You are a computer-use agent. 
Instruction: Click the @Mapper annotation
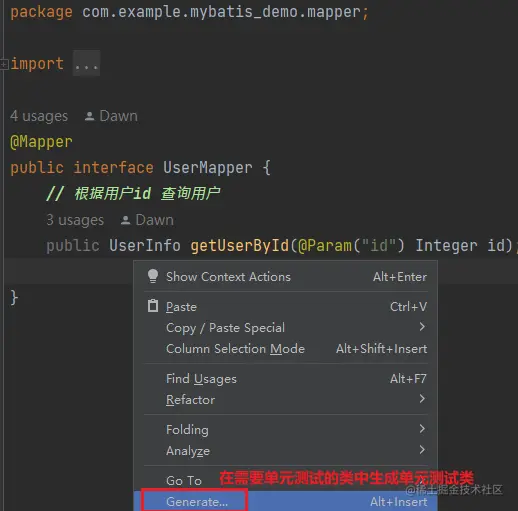[41, 142]
